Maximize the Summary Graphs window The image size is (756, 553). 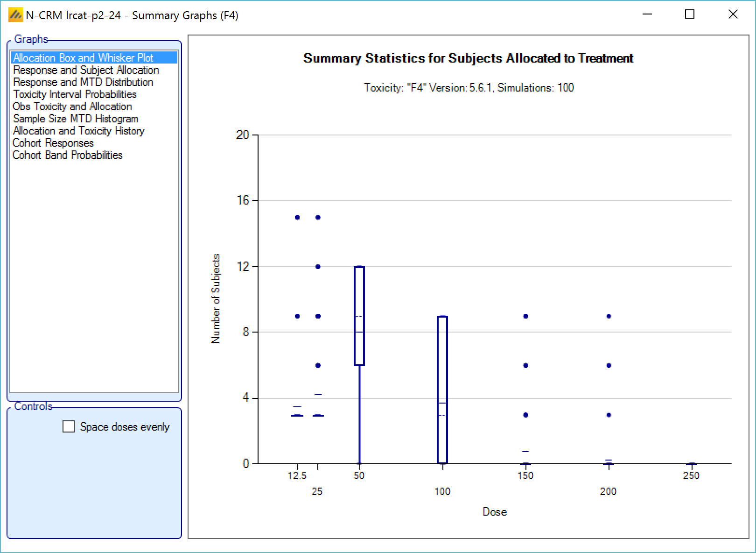coord(690,14)
